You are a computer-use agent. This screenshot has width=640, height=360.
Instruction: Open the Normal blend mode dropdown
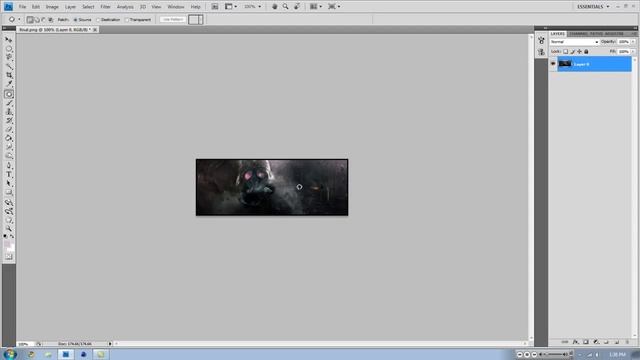[x=574, y=42]
